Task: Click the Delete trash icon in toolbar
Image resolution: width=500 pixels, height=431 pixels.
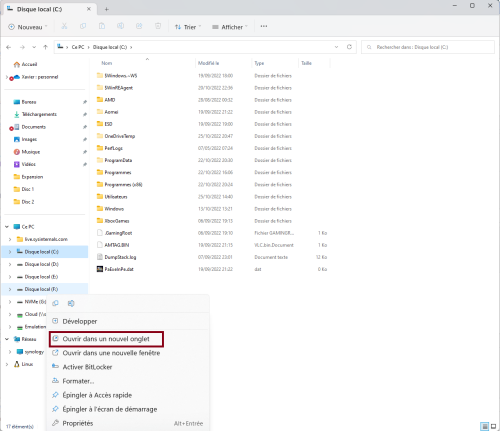Action: coord(158,26)
